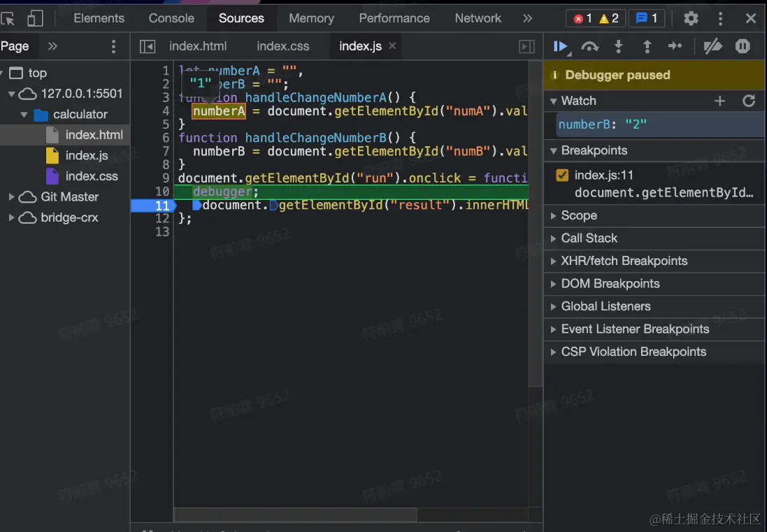Open the DevTools three-dot customize menu
Viewport: 767px width, 532px height.
[720, 19]
